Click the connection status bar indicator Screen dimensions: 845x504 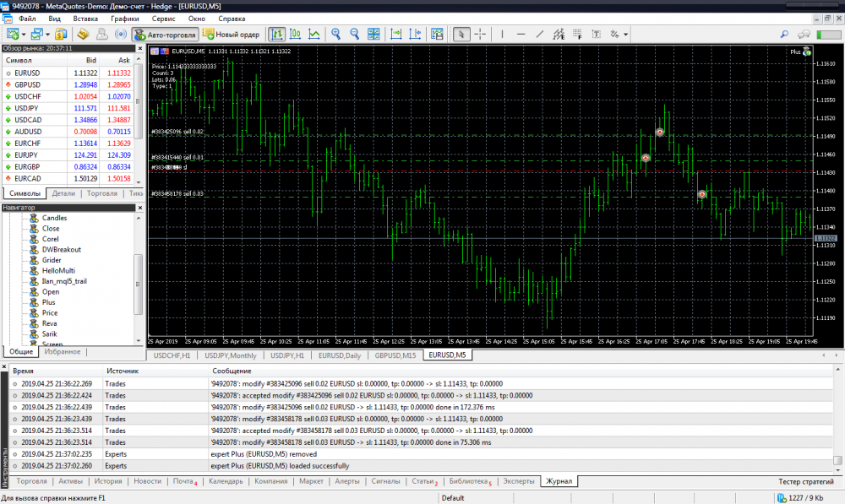click(x=829, y=35)
